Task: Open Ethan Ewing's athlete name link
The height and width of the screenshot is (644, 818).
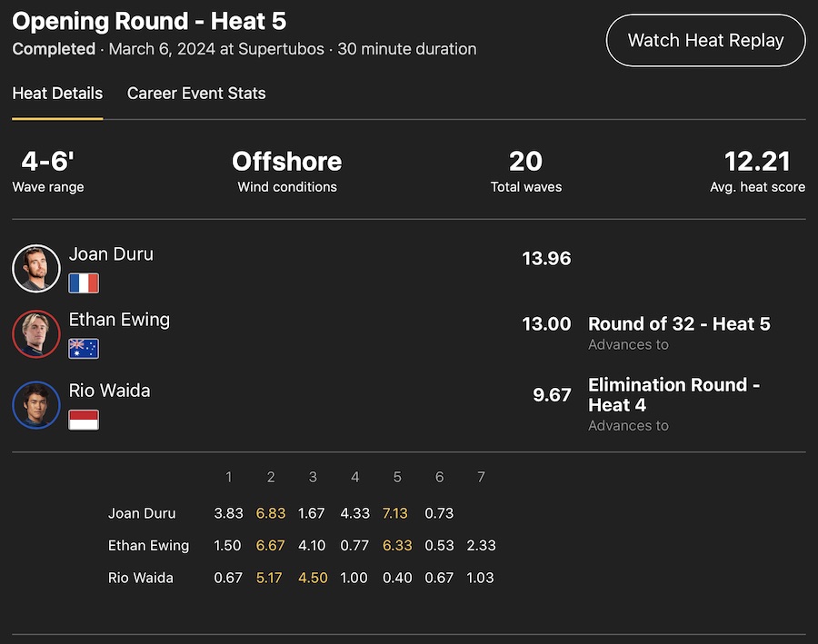Action: 119,320
